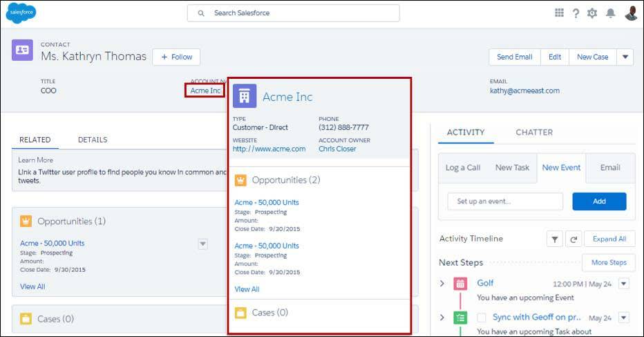Click the blue Add button
This screenshot has width=644, height=337.
click(x=599, y=201)
